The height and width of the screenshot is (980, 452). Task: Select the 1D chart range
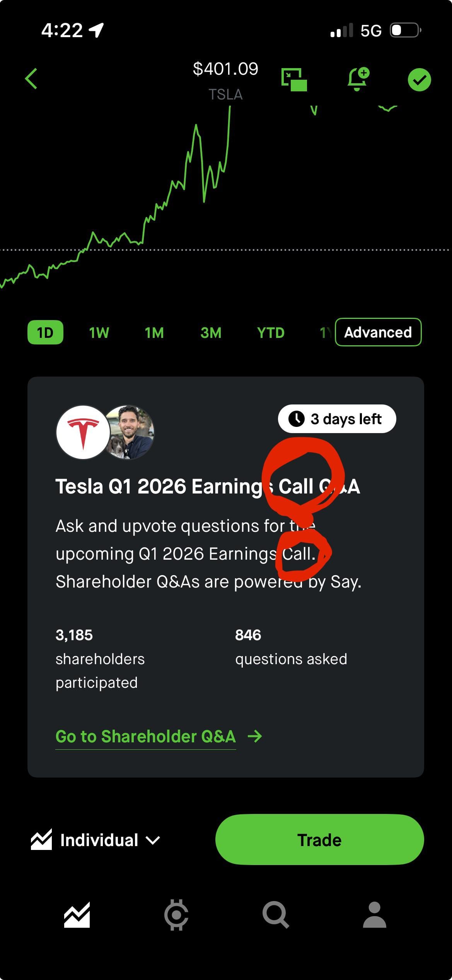[x=45, y=332]
